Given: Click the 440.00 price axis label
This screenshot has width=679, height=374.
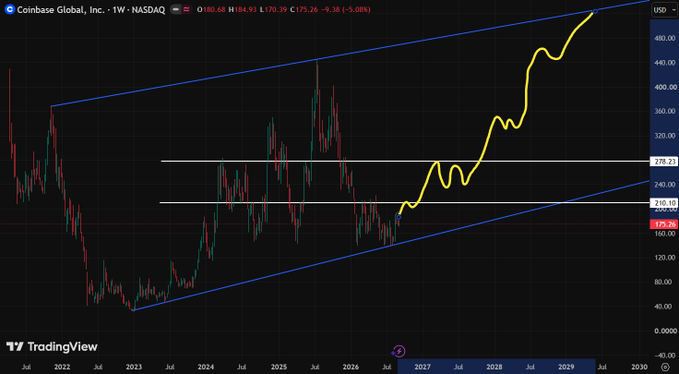Looking at the screenshot, I should click(x=666, y=63).
